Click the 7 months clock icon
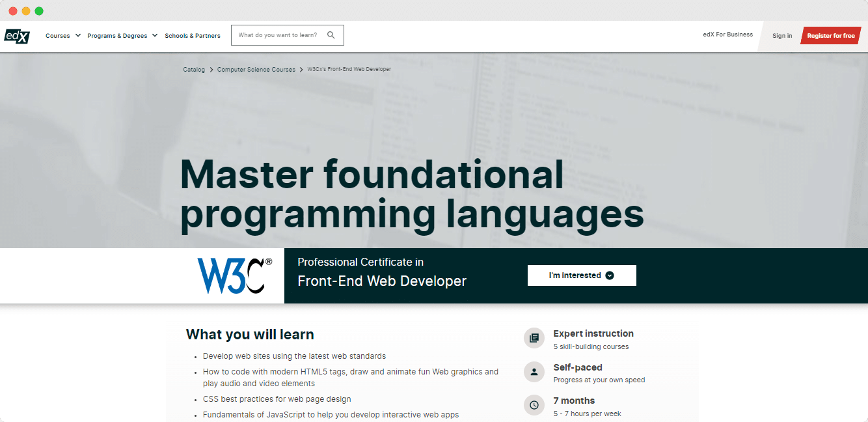Viewport: 868px width, 422px height. tap(534, 405)
